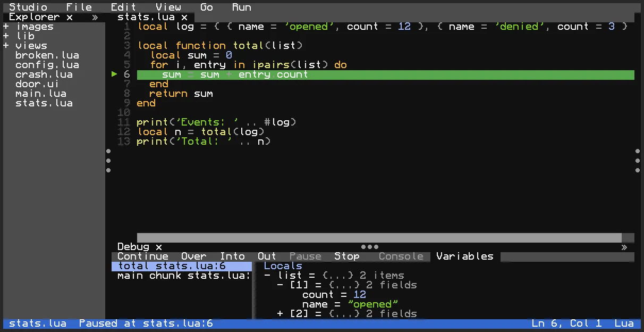Select the name = "opened" variable row

(x=350, y=304)
